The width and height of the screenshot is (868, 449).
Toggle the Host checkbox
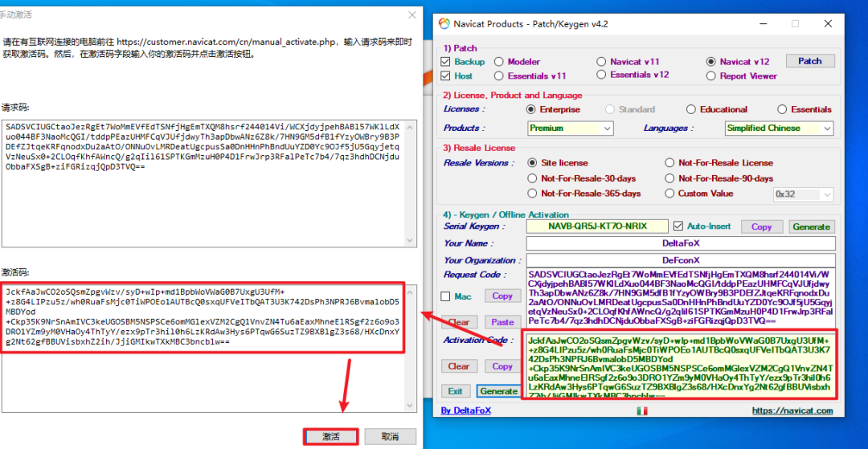click(445, 76)
